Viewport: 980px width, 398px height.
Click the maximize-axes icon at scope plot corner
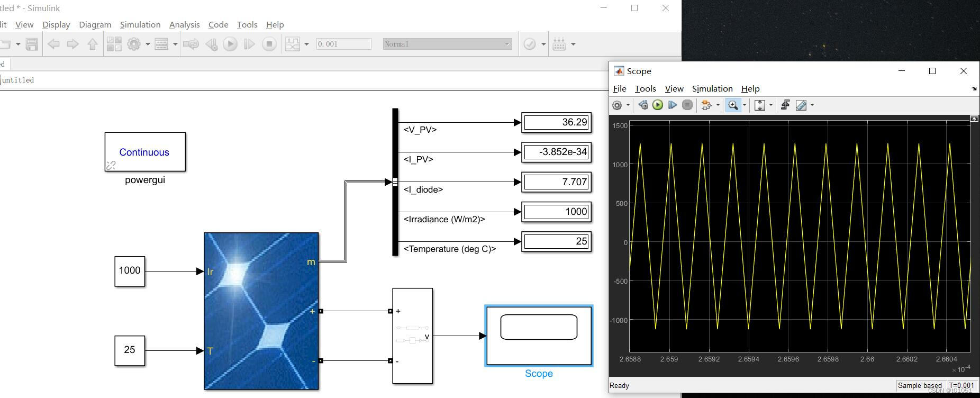click(x=974, y=119)
